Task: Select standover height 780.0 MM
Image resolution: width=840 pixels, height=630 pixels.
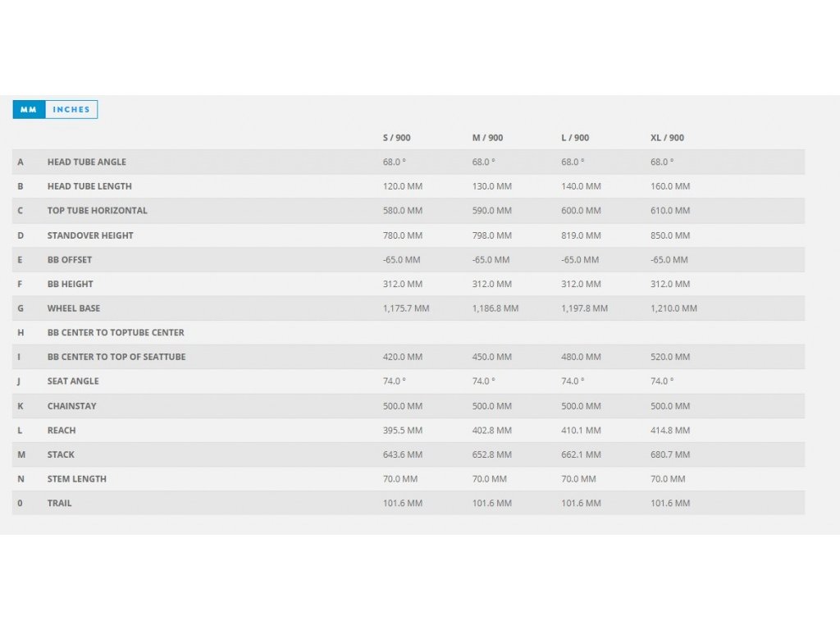Action: pyautogui.click(x=402, y=235)
